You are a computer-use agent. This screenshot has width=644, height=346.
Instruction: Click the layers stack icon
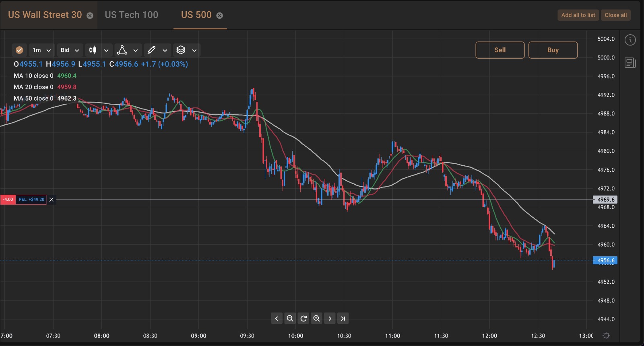point(181,50)
